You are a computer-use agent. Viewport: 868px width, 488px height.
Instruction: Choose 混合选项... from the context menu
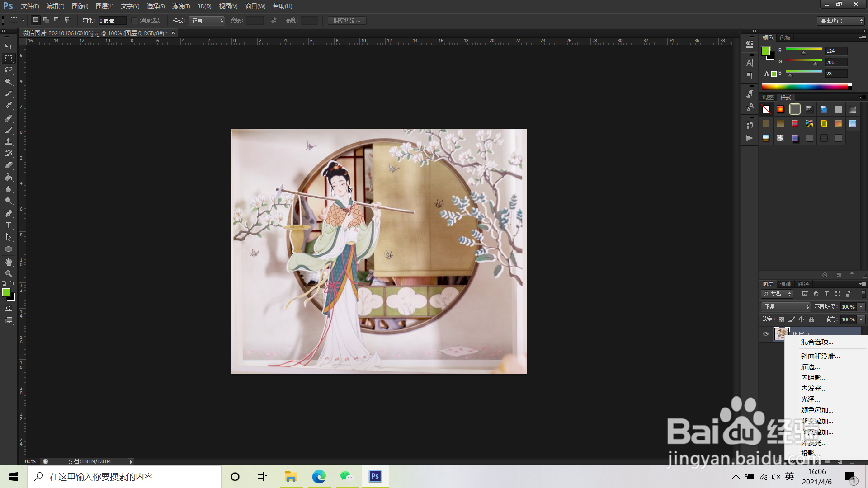[x=817, y=342]
